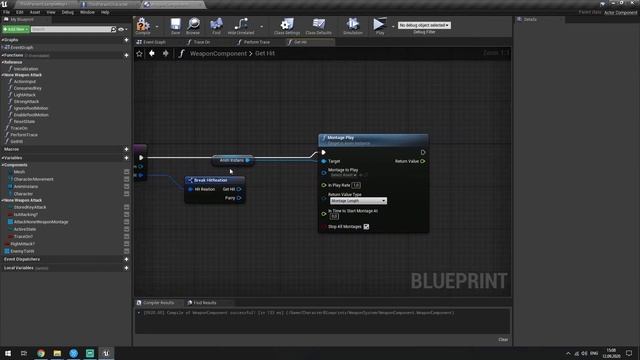Open the Play options dropdown arrow
640x360 pixels.
pos(393,27)
